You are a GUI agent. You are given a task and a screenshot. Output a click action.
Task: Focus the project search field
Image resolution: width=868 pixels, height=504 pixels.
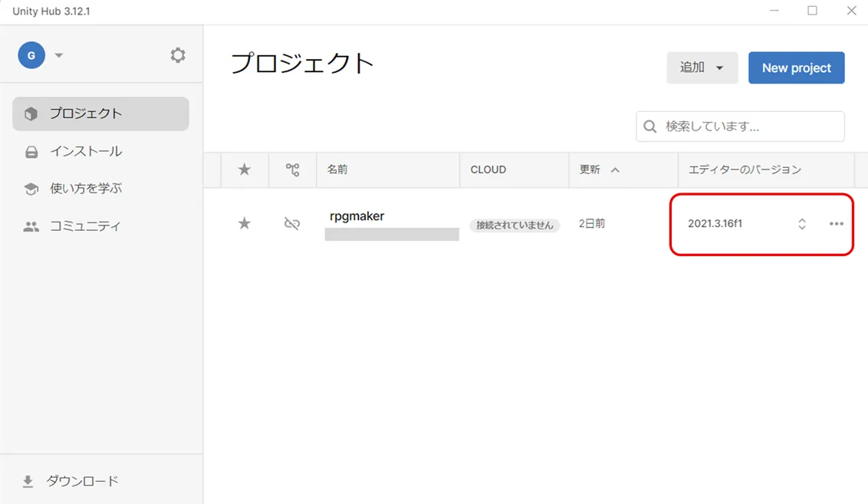[x=748, y=127]
